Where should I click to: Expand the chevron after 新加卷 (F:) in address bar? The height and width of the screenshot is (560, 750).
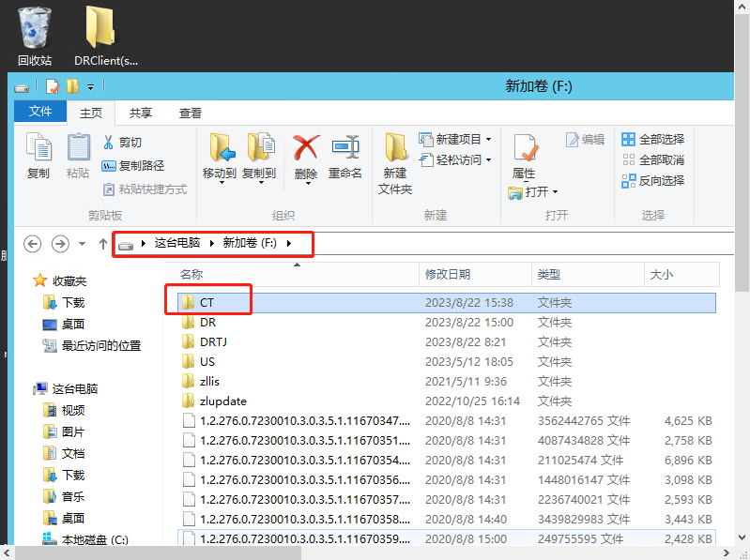[289, 243]
